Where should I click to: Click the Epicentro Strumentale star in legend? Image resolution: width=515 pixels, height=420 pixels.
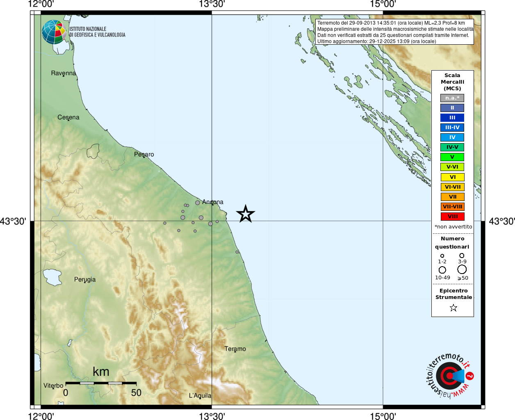click(453, 308)
